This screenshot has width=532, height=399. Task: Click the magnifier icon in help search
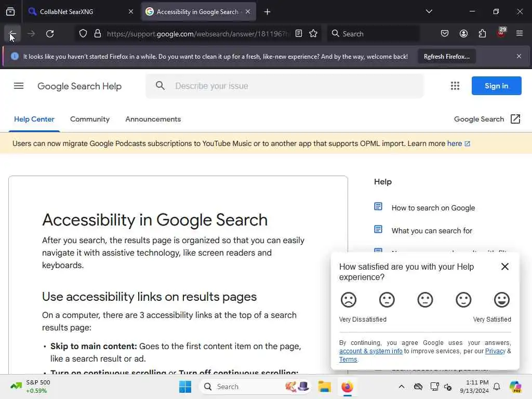pos(160,86)
